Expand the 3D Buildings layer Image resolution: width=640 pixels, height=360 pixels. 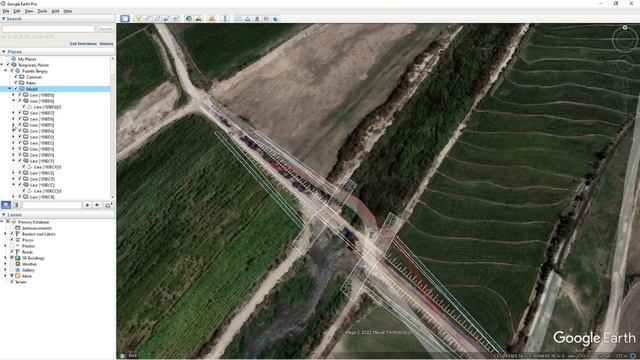5,258
